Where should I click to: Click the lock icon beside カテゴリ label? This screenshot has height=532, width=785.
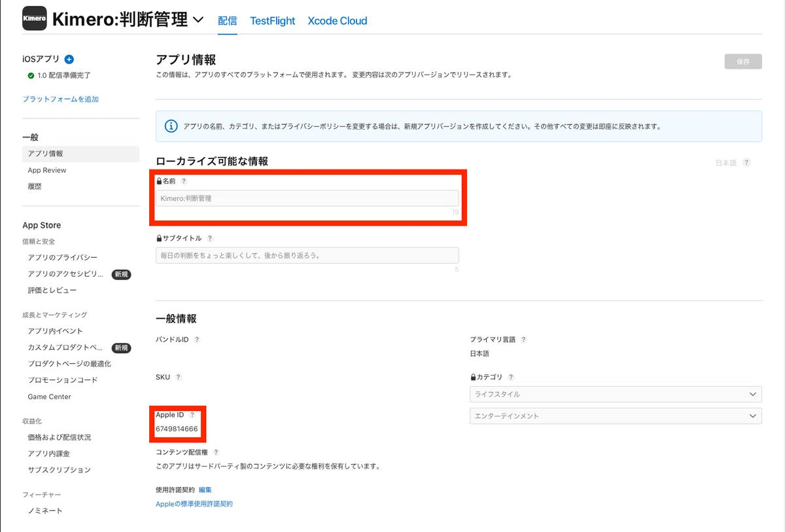[x=473, y=377]
